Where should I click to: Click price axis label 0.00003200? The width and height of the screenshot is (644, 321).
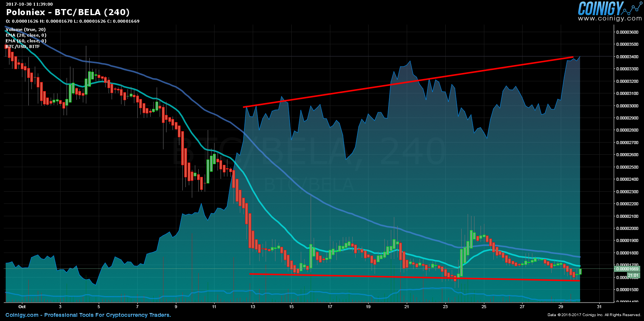627,81
